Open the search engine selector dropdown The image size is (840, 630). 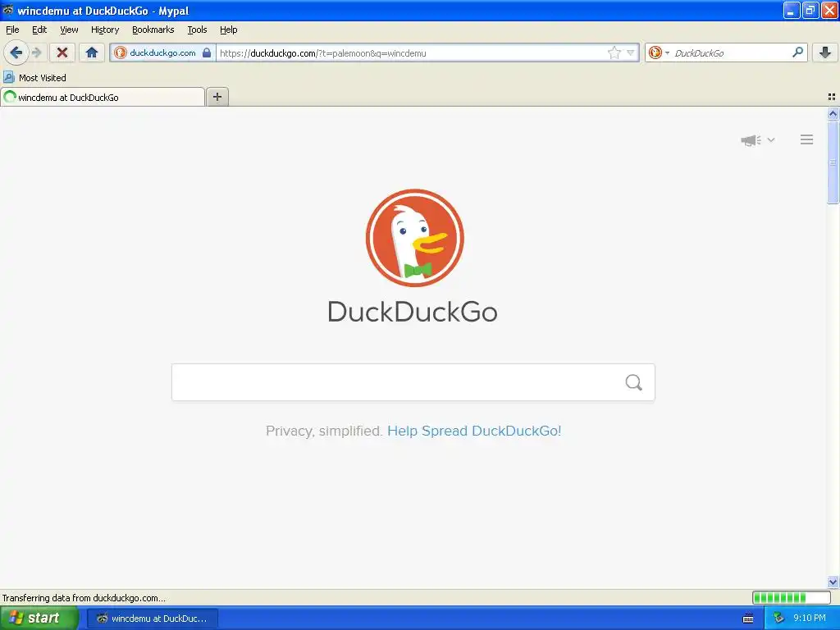(x=659, y=52)
